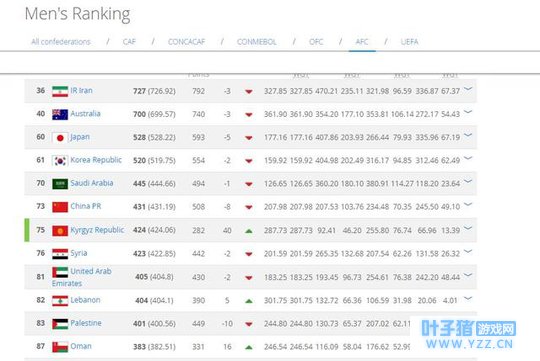
Task: Expand the Japan row details chevron
Action: click(x=468, y=135)
